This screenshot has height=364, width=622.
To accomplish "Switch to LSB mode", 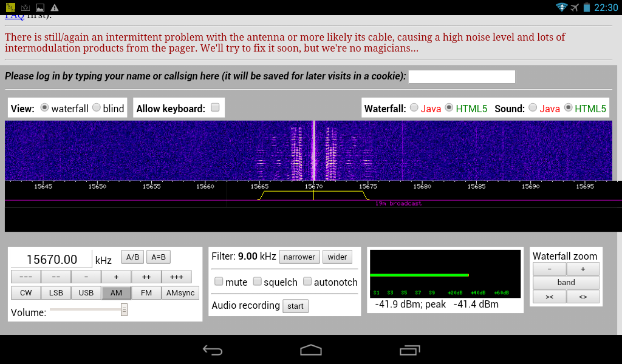I will [x=56, y=292].
